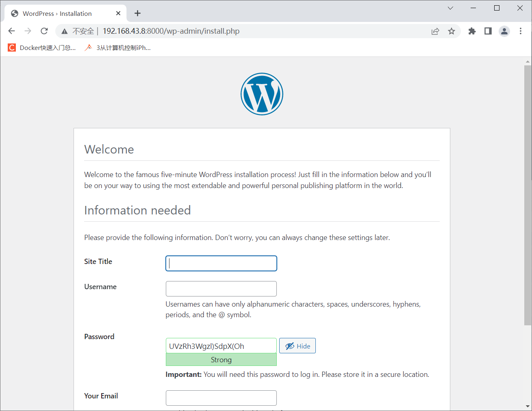The image size is (532, 411).
Task: Focus the Username input field
Action: 221,289
